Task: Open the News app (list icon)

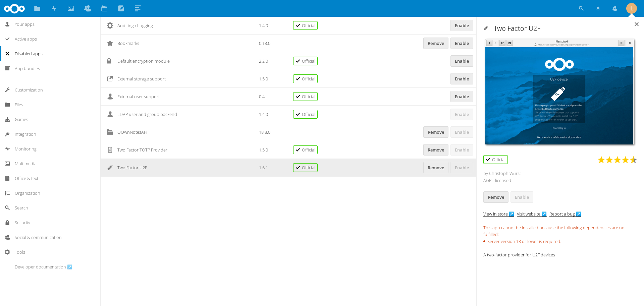Action: (138, 8)
